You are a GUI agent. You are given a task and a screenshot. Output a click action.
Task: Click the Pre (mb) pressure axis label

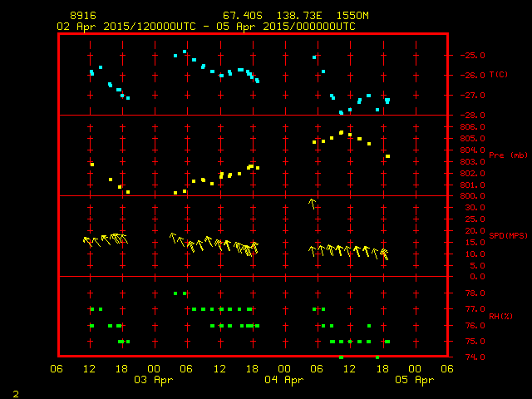(509, 155)
